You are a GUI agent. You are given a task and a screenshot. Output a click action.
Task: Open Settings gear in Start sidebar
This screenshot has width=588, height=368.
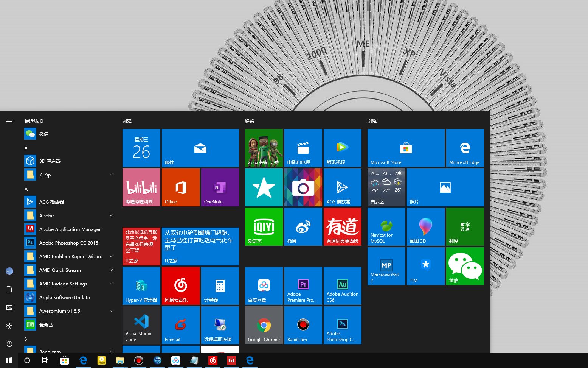pos(9,326)
